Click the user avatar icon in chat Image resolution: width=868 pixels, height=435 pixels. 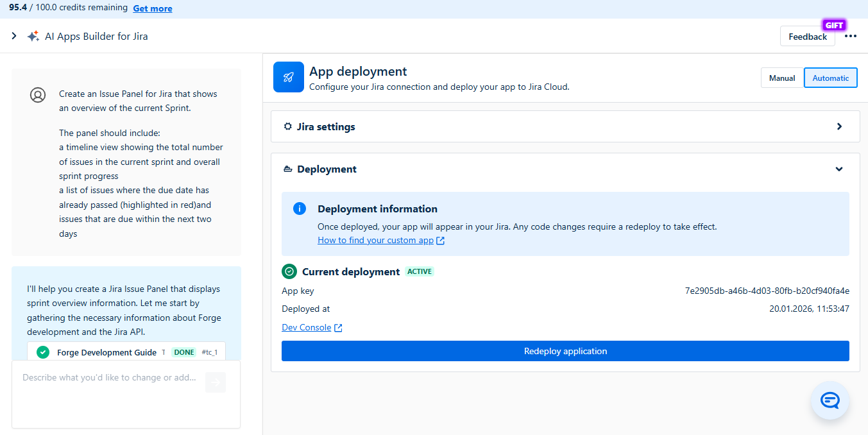click(38, 95)
